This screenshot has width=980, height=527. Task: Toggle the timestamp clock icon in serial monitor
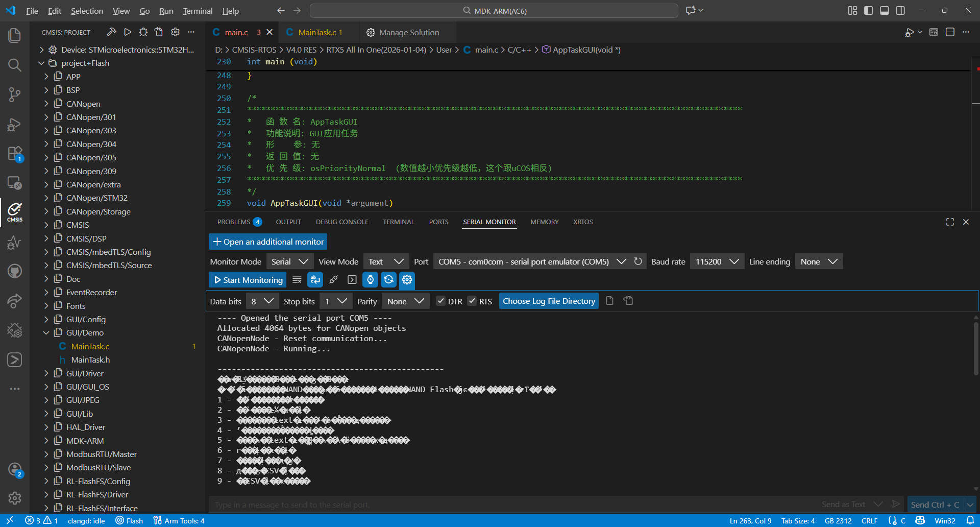point(371,280)
